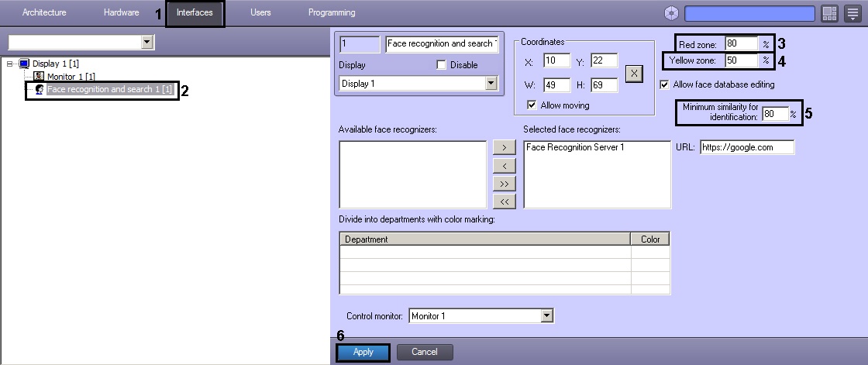Click the << remove all recognizers button

tap(505, 201)
